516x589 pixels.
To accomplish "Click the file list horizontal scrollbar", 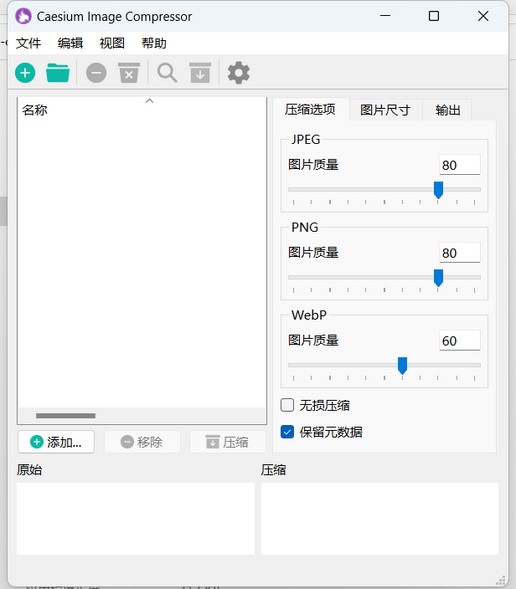I will (66, 416).
